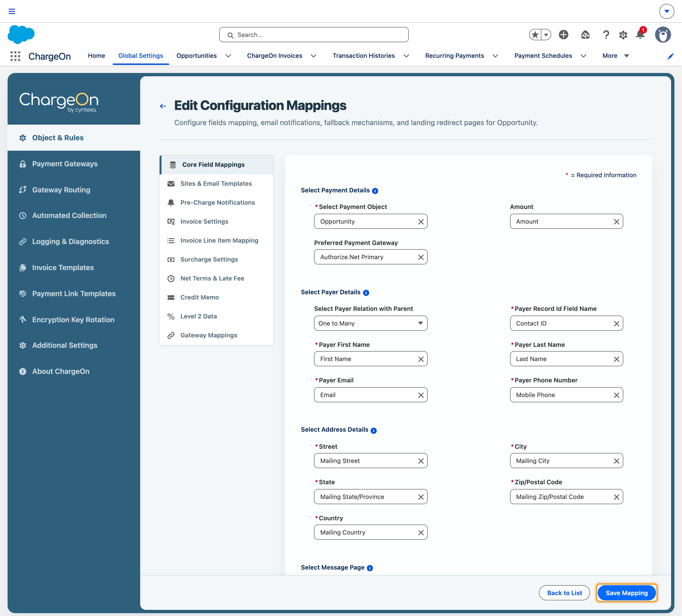The image size is (682, 616).
Task: Clear the Last Name mapping
Action: coord(616,359)
